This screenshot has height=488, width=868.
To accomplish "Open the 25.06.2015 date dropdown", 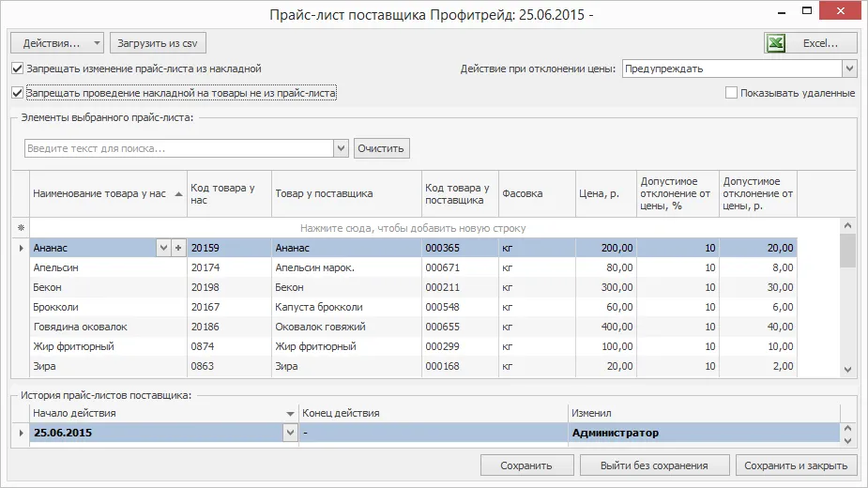I will tap(290, 433).
